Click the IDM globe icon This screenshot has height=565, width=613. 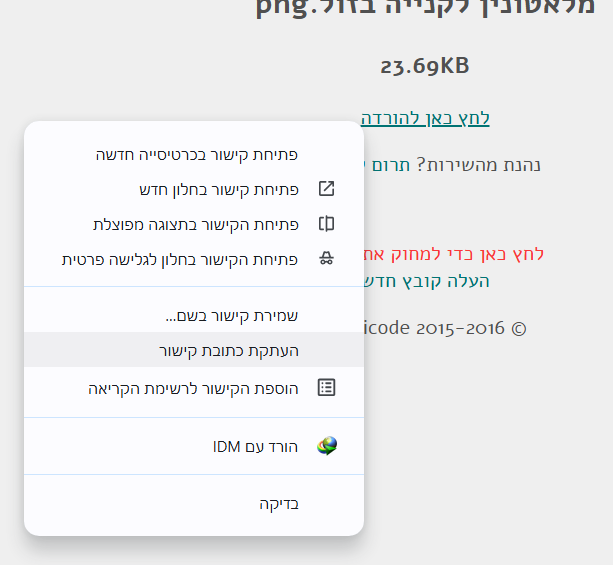327,446
